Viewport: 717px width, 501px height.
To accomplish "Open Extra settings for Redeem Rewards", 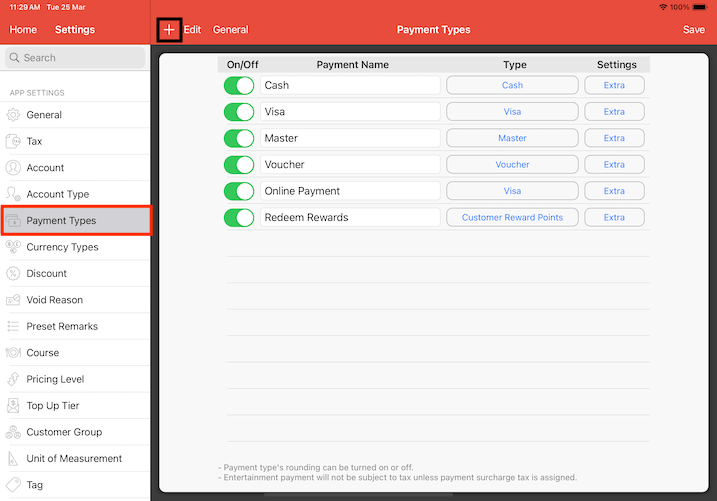I will coord(614,218).
